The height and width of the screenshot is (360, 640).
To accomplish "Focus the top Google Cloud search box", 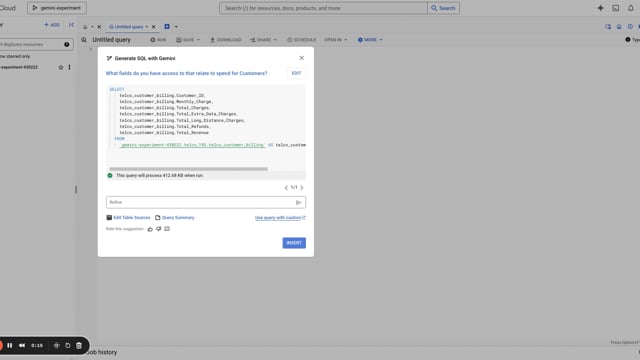I will 323,8.
